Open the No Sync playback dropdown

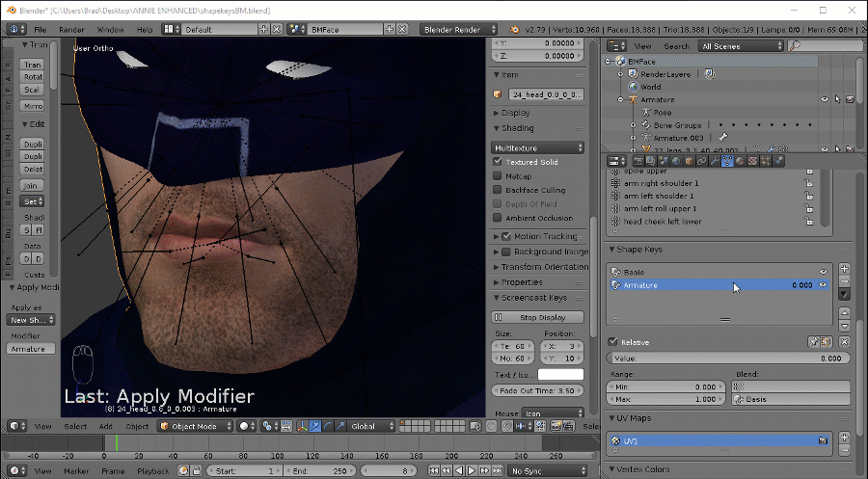(548, 470)
